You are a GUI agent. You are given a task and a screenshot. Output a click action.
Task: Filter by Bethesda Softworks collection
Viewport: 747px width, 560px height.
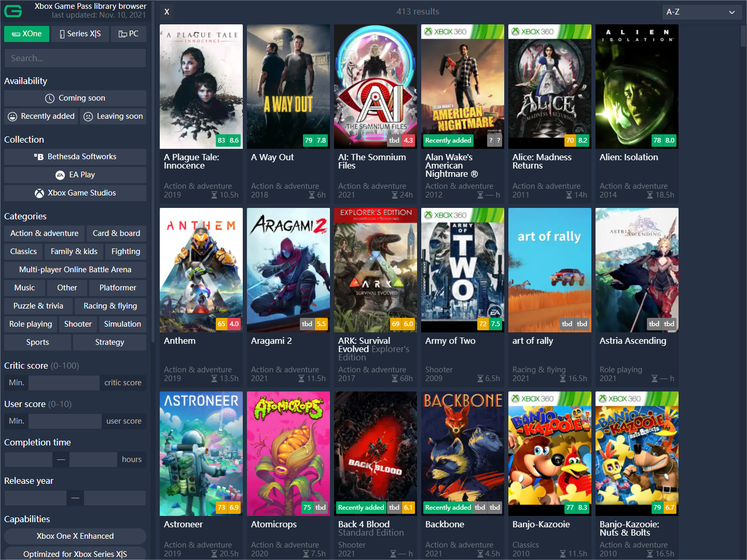[75, 157]
